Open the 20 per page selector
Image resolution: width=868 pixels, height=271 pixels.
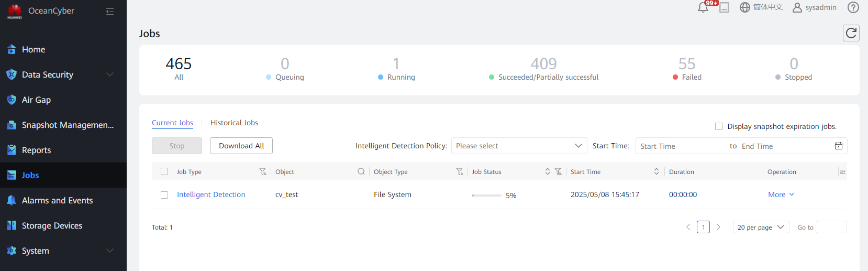(761, 227)
